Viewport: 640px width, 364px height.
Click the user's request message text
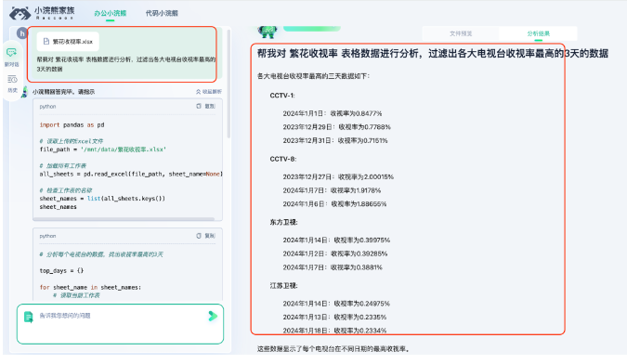(125, 64)
